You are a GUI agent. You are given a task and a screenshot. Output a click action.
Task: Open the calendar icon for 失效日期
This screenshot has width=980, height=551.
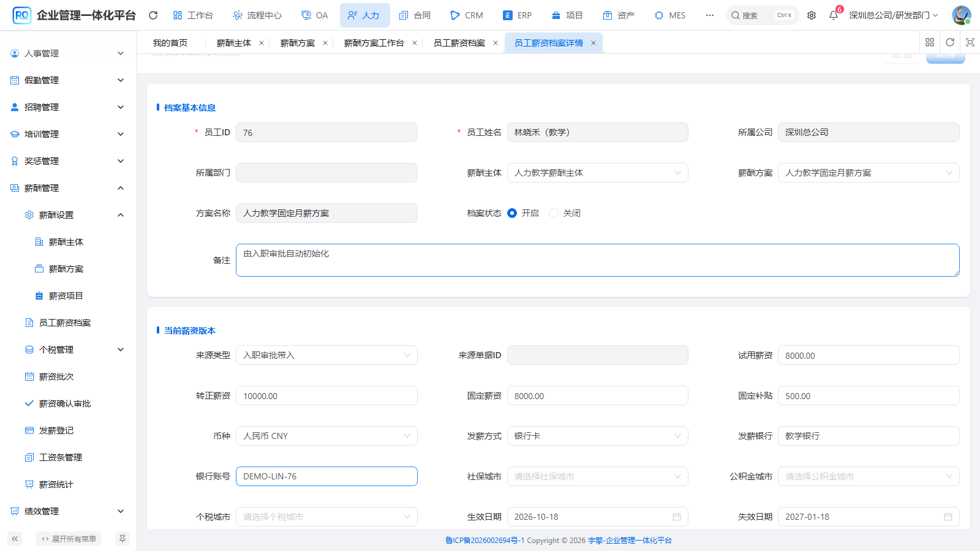(x=948, y=517)
